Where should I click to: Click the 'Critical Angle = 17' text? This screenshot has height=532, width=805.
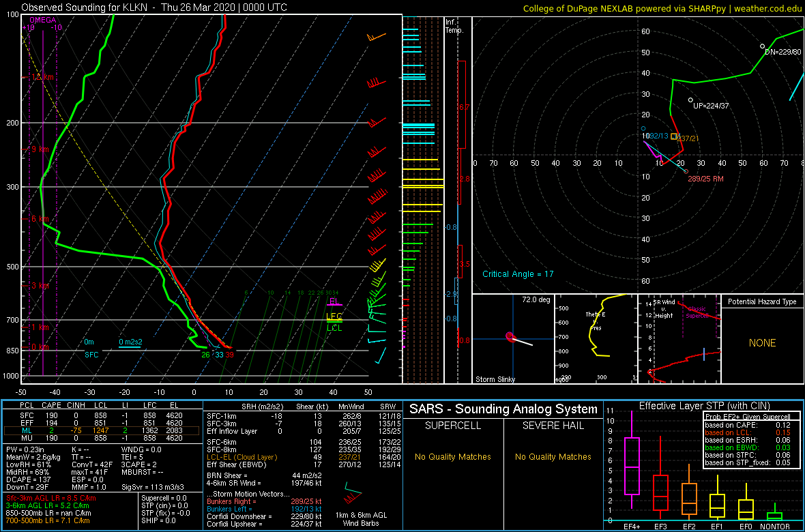[518, 274]
